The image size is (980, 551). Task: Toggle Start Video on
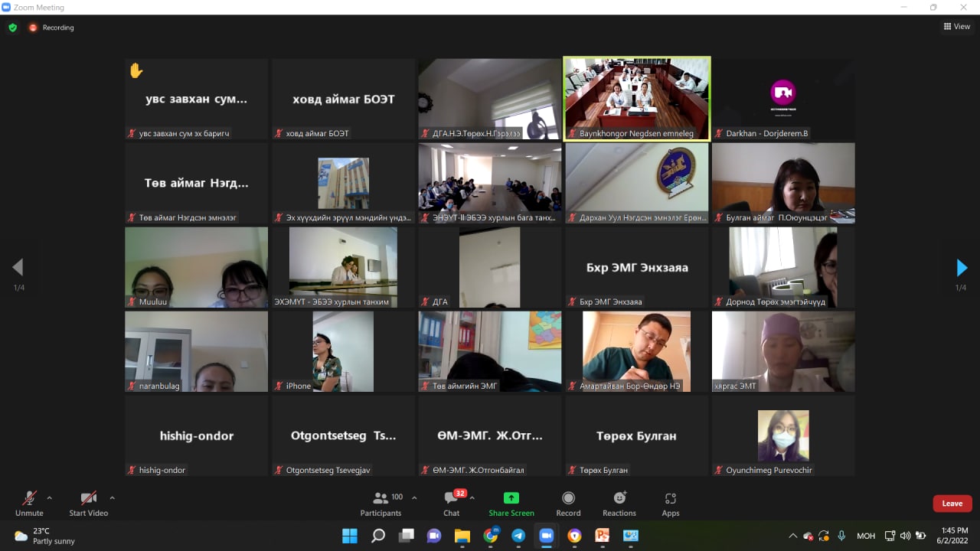(88, 503)
